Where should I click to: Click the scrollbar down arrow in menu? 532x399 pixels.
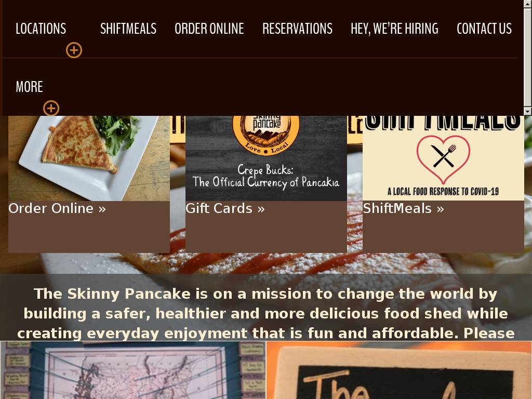click(528, 111)
